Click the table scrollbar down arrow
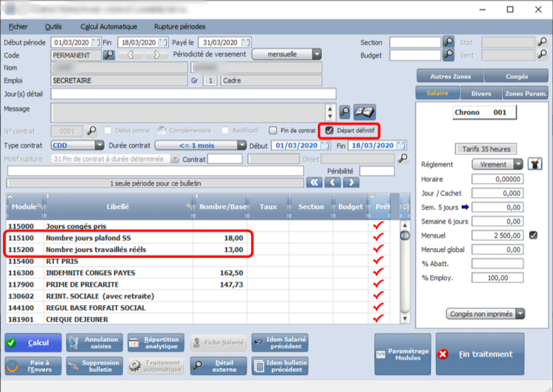Screen dimensions: 553x392 405,318
